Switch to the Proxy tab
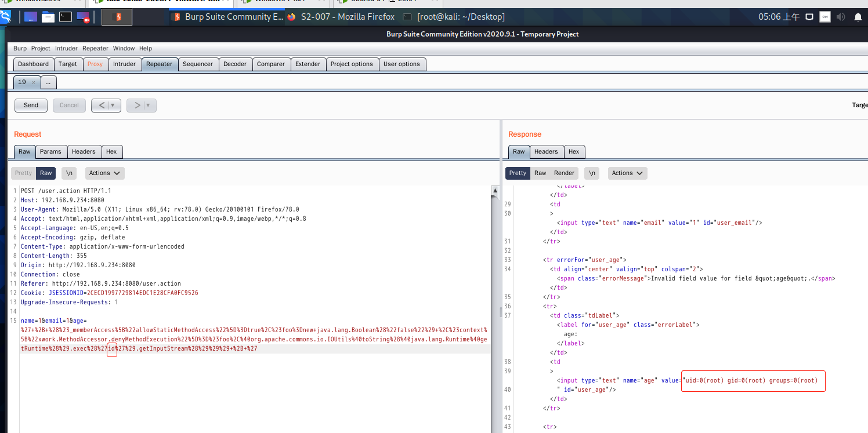This screenshot has height=433, width=868. coord(95,64)
